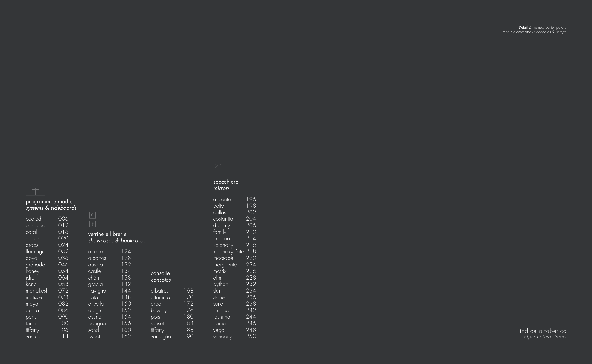Select the 'tweet' entry page 162

pyautogui.click(x=94, y=337)
